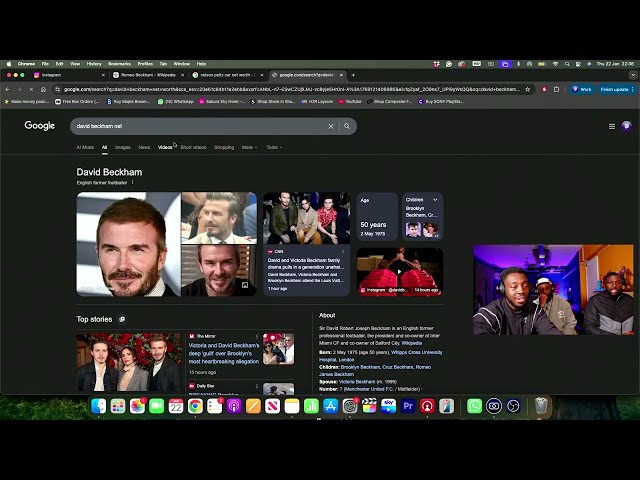Viewport: 640px width, 480px height.
Task: Switch to Romeo Beckham Wikipedia tab
Action: (148, 75)
